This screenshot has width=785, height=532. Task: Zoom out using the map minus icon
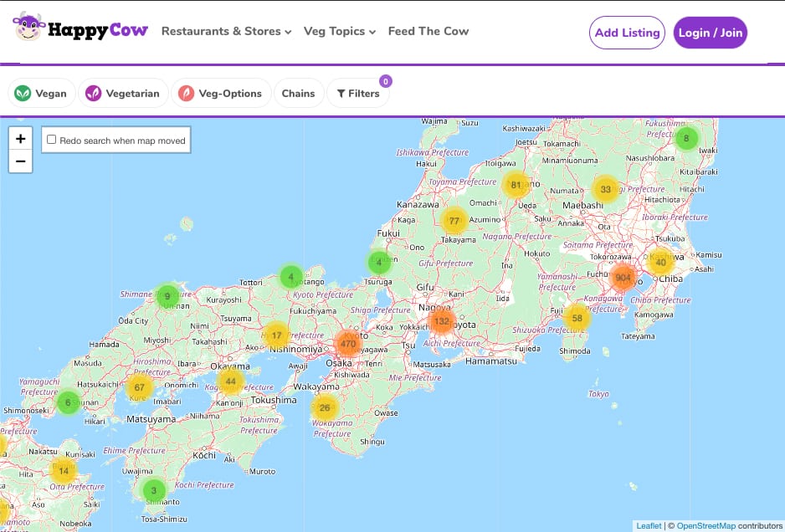20,161
